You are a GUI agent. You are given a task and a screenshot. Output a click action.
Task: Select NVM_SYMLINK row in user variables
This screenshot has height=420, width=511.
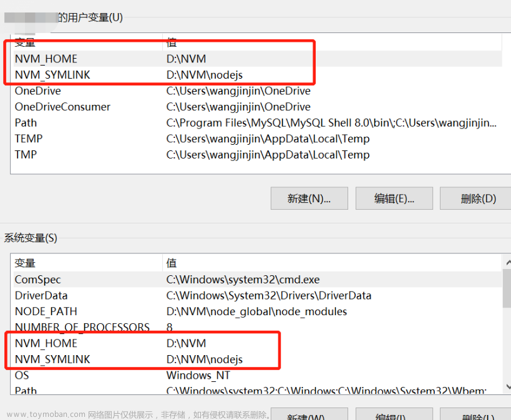(258, 75)
